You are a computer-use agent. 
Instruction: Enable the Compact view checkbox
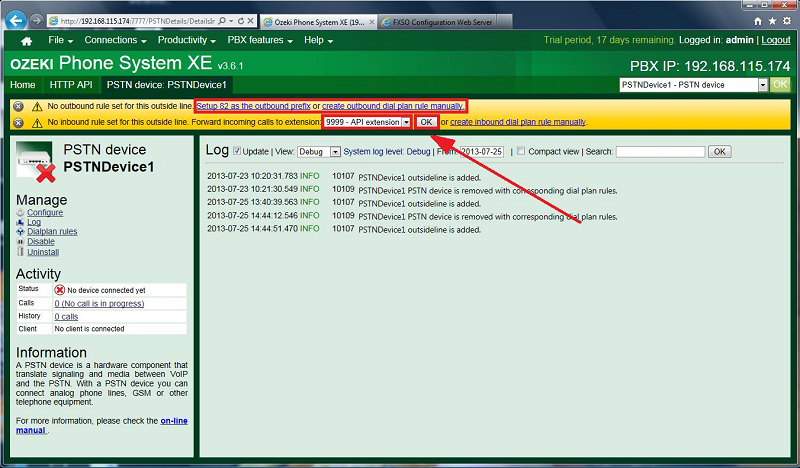click(x=519, y=151)
